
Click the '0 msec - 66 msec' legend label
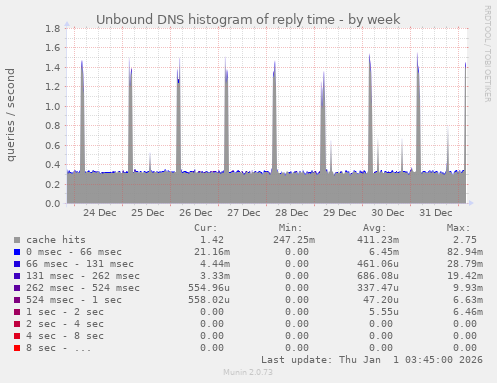coord(74,252)
